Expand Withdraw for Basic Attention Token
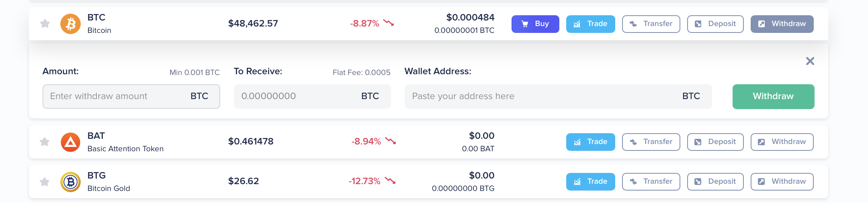868x203 pixels. click(x=782, y=142)
